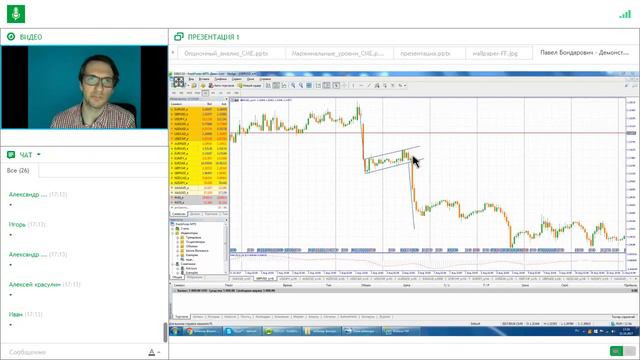Screen dimensions: 640x360
Task: Click the text formatting A icon in chat
Action: (x=151, y=352)
